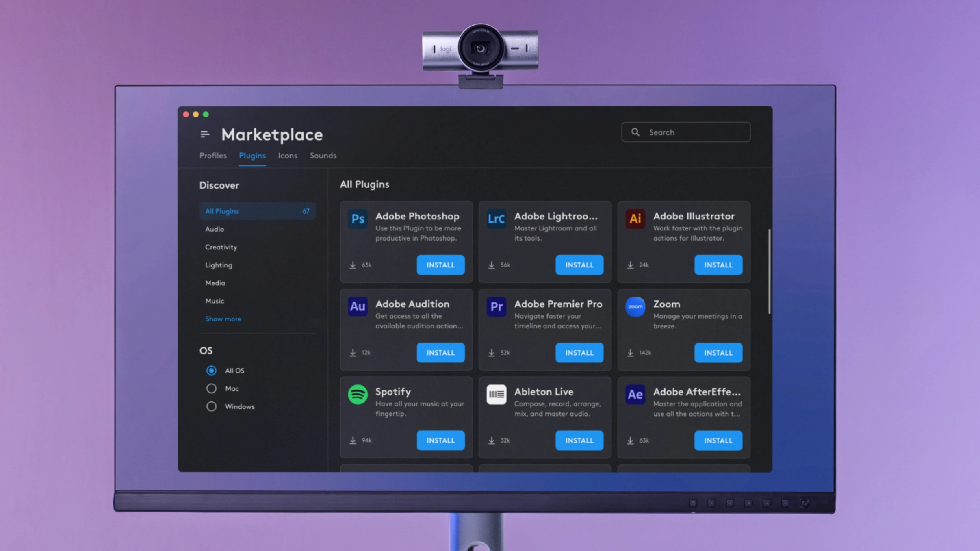Expand categories with Show more
Image resolution: width=980 pixels, height=551 pixels.
pos(223,319)
